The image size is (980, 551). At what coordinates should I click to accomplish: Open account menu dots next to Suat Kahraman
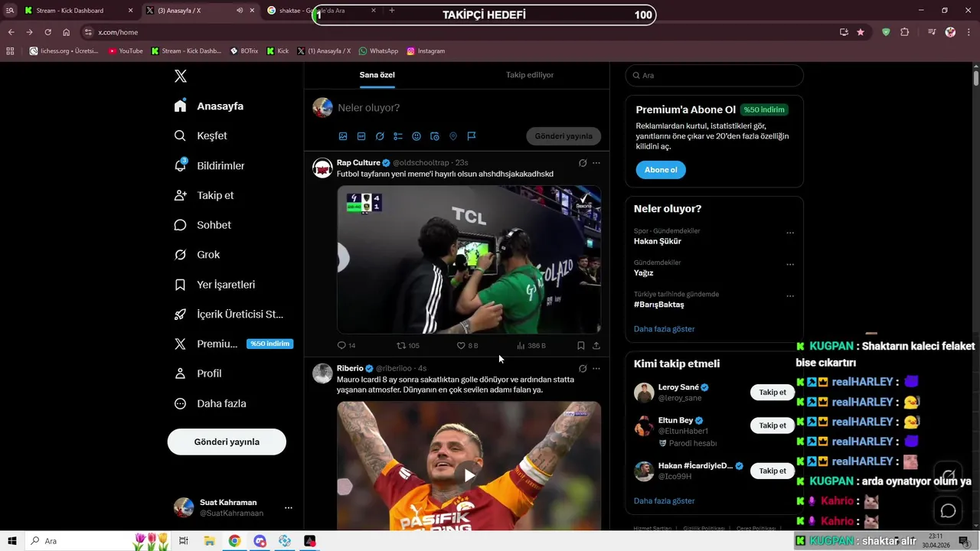[x=289, y=507]
